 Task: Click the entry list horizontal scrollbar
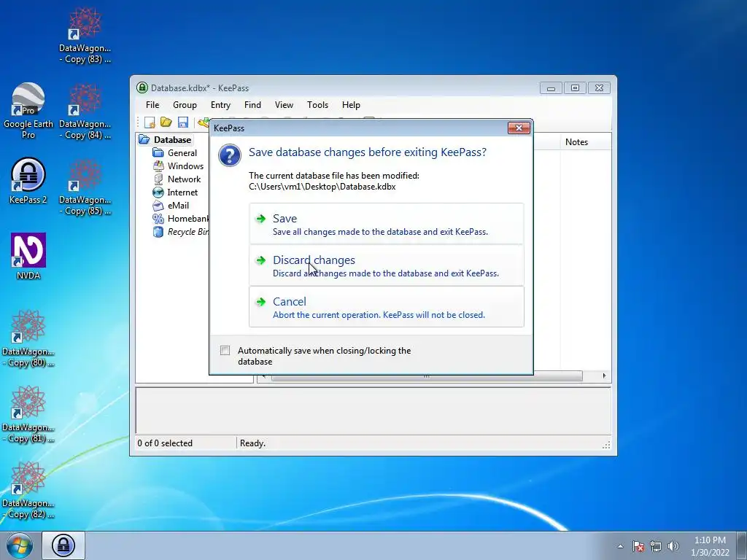click(x=426, y=376)
